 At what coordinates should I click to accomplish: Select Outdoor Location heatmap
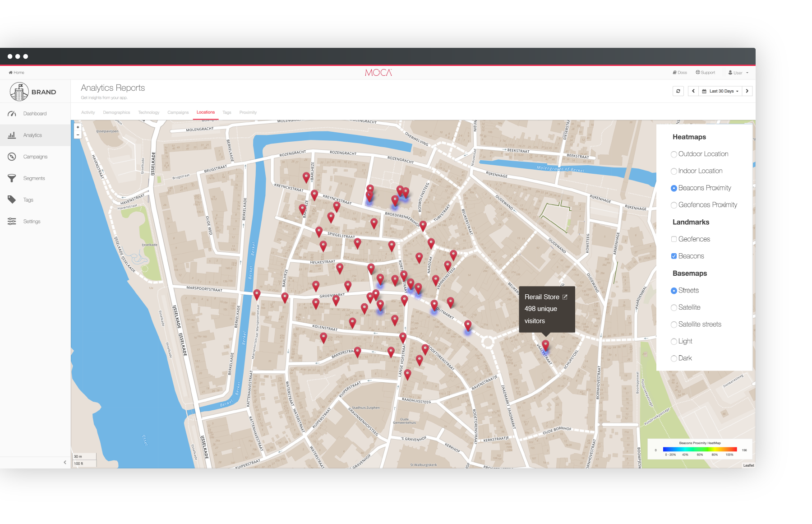point(674,154)
